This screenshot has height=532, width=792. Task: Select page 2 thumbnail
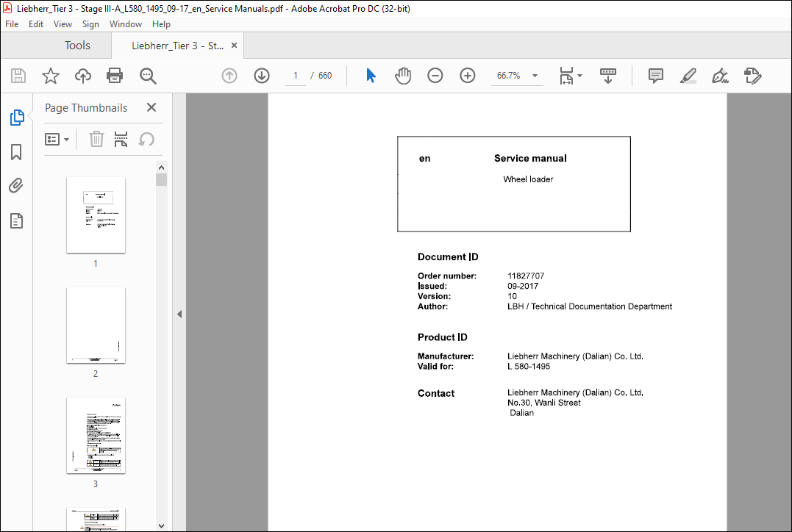tap(96, 325)
